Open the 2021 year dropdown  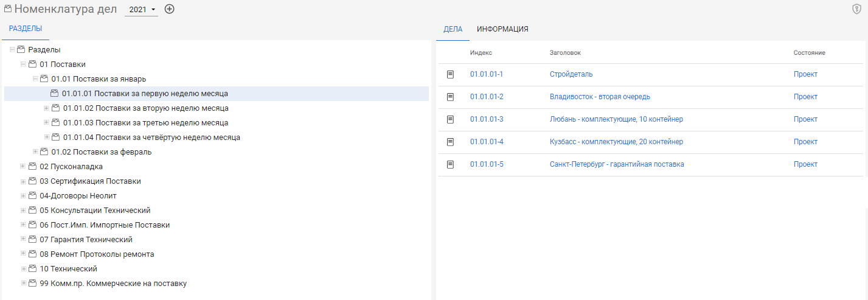point(142,10)
